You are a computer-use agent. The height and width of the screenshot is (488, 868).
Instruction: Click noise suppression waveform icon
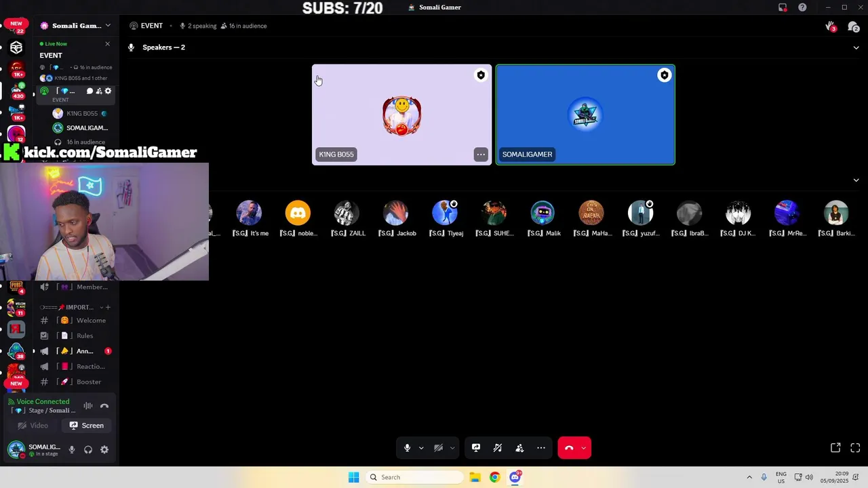[88, 406]
